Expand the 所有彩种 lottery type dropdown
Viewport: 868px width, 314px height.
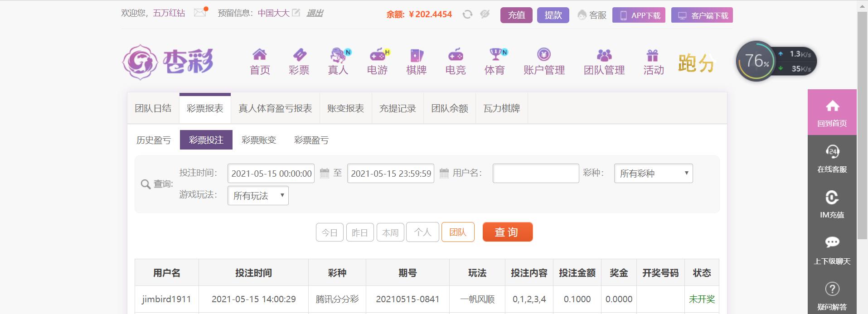(x=653, y=173)
